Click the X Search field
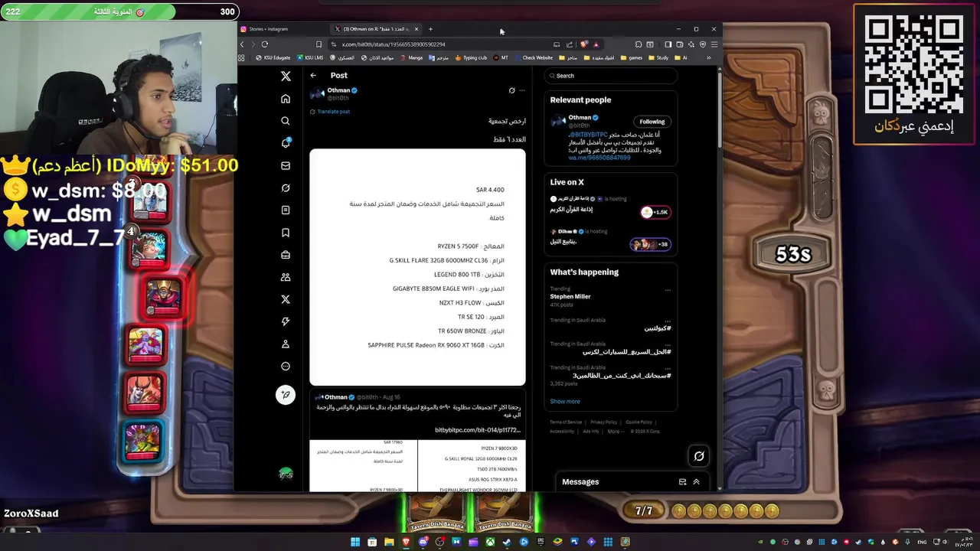The height and width of the screenshot is (551, 980). coord(611,76)
